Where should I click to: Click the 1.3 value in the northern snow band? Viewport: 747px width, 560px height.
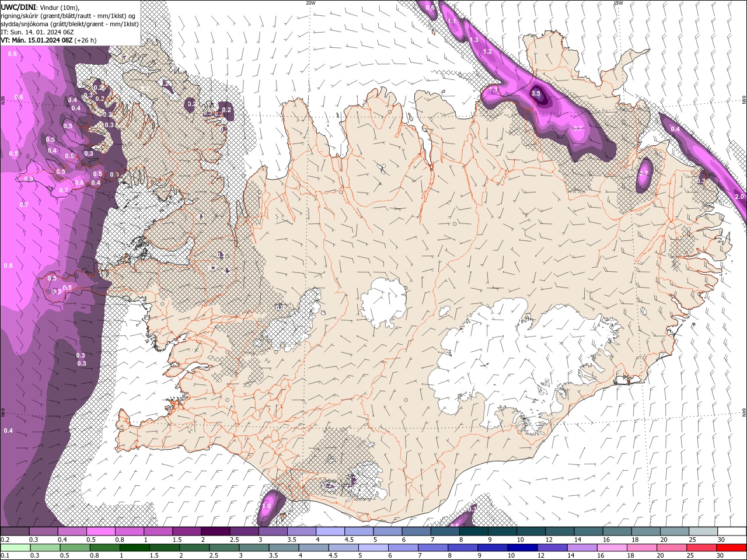(474, 40)
